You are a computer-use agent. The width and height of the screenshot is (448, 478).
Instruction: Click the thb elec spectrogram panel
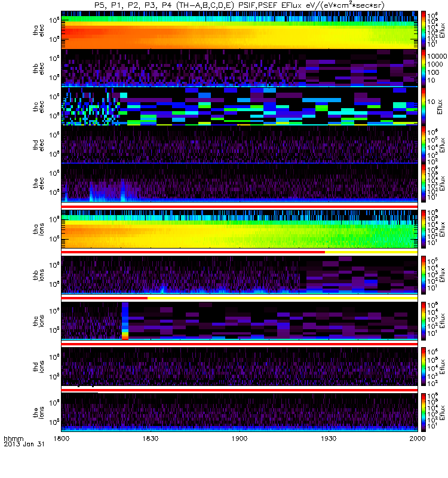click(240, 68)
